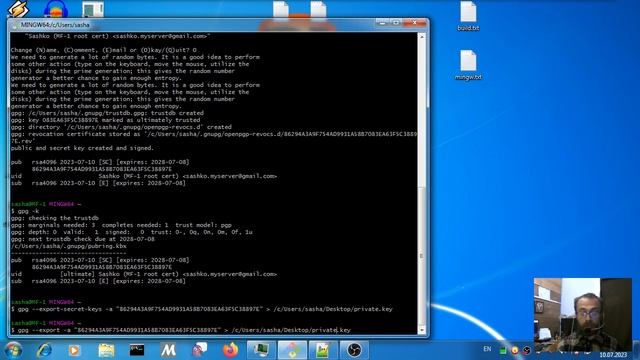The image size is (640, 360).
Task: Click the '$ gpg -k' command line
Action: tap(25, 211)
